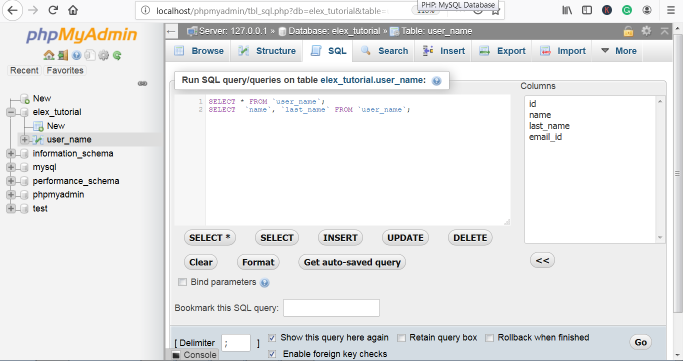Collapse the elex_tutorial database node
The height and width of the screenshot is (361, 683).
click(x=11, y=112)
